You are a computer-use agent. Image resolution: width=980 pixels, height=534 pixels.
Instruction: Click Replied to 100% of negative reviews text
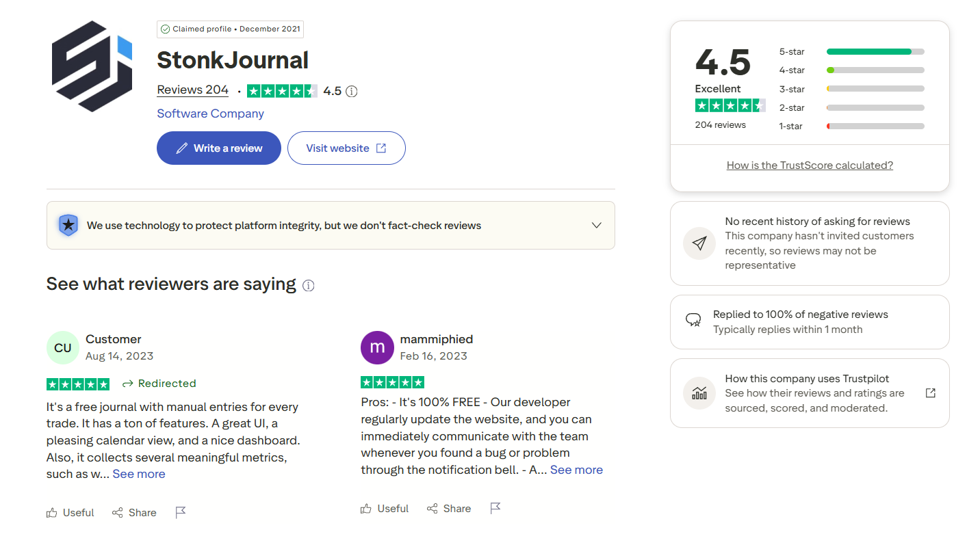[801, 315]
